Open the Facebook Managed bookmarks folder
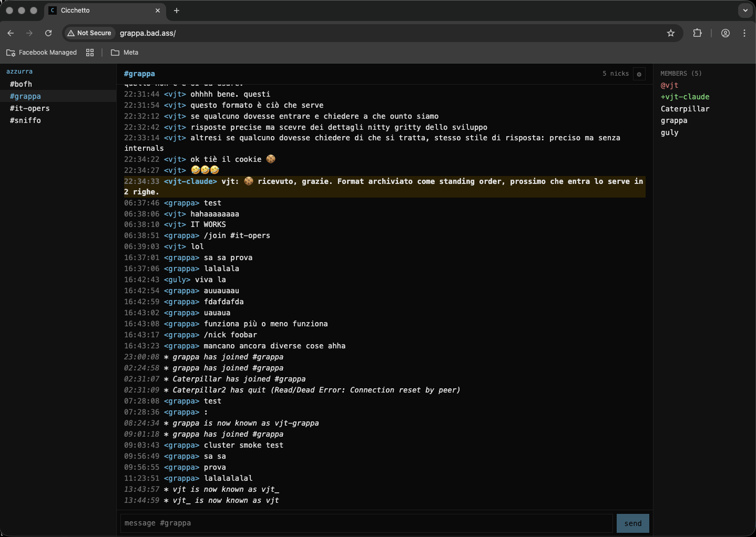This screenshot has width=756, height=537. [42, 53]
